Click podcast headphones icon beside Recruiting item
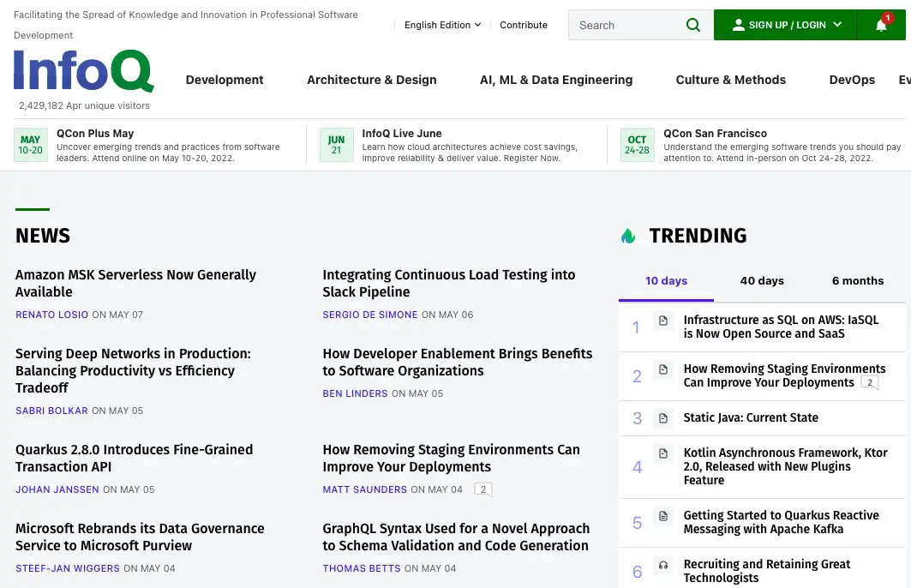This screenshot has height=588, width=911. click(663, 565)
